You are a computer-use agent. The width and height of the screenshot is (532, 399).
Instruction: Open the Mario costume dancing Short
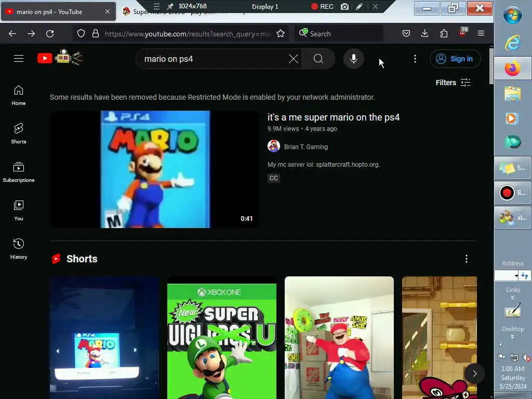339,338
